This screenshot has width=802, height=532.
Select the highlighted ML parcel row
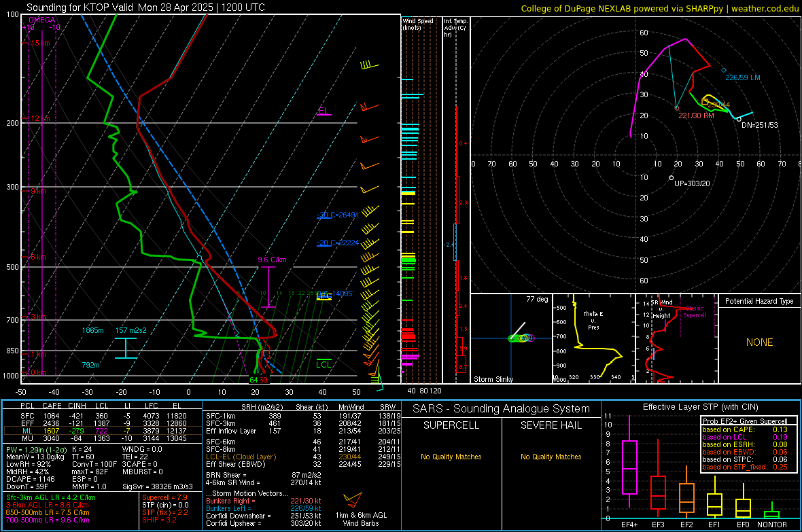[103, 431]
